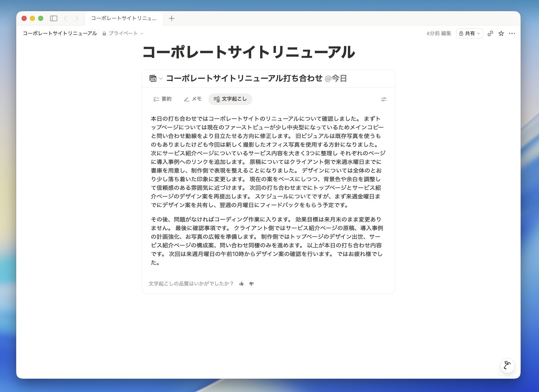Screen dimensions: 539x392
Task: Open the プライベート dropdown
Action: [x=123, y=33]
